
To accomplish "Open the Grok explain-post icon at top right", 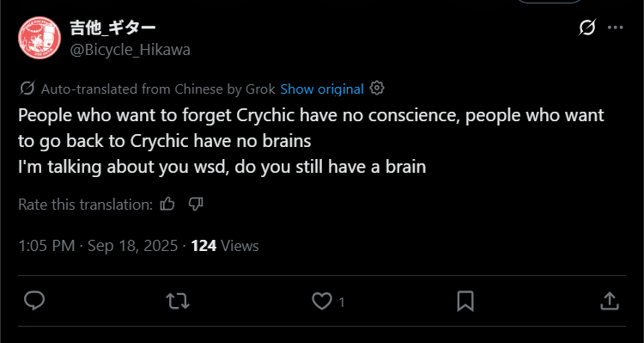I will pos(587,28).
